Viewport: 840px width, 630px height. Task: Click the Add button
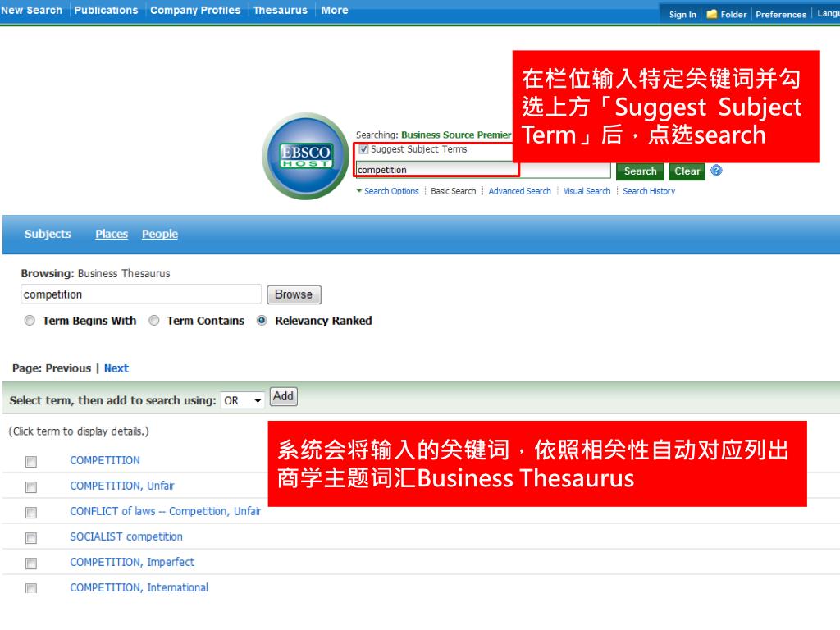click(x=283, y=396)
